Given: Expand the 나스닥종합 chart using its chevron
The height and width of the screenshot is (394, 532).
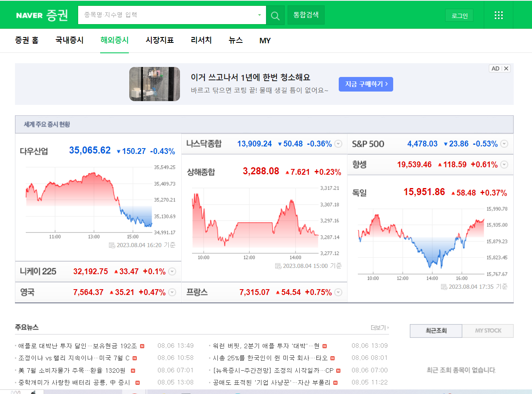Looking at the screenshot, I should click(x=338, y=144).
